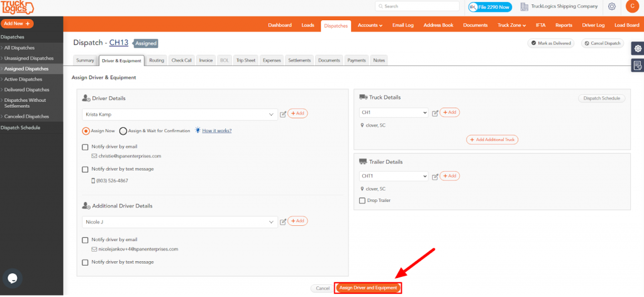The image size is (644, 297).
Task: Enable notify Krista Kamp by email
Action: [x=85, y=147]
